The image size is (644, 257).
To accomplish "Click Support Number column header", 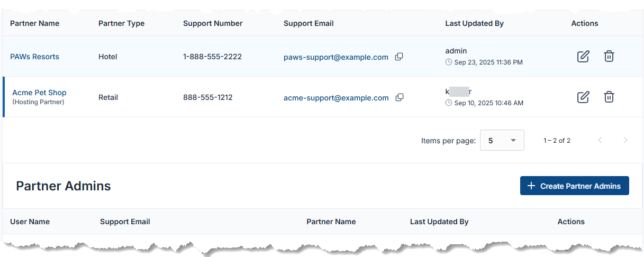I will pyautogui.click(x=213, y=23).
